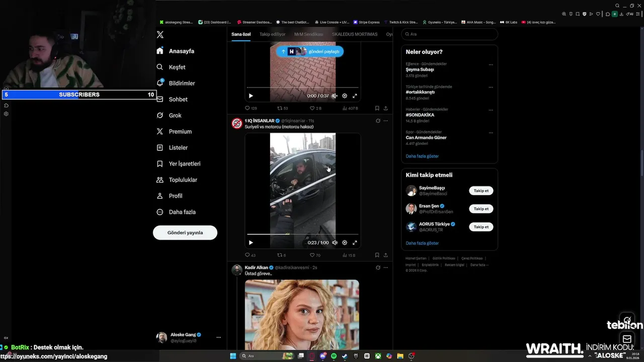The image size is (644, 362).
Task: Open Kadir Alkan profile avatar
Action: [x=237, y=270]
